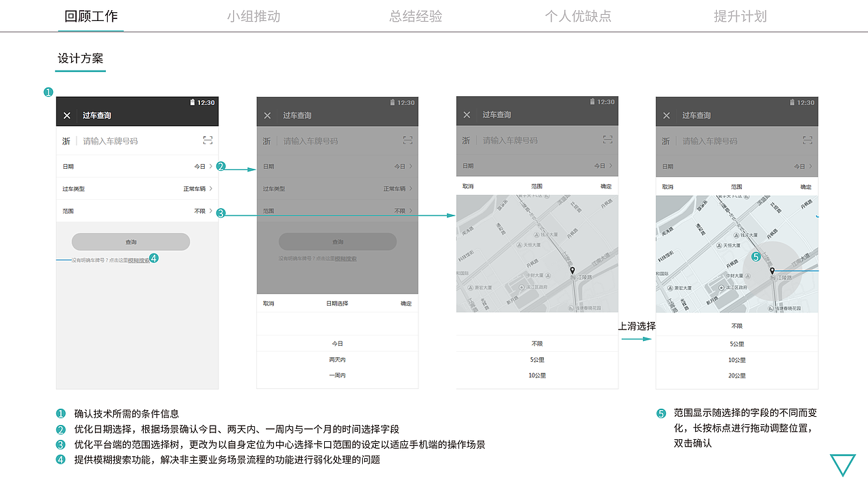Click the teal triangle icon at slide corner
868x488 pixels.
tap(843, 465)
